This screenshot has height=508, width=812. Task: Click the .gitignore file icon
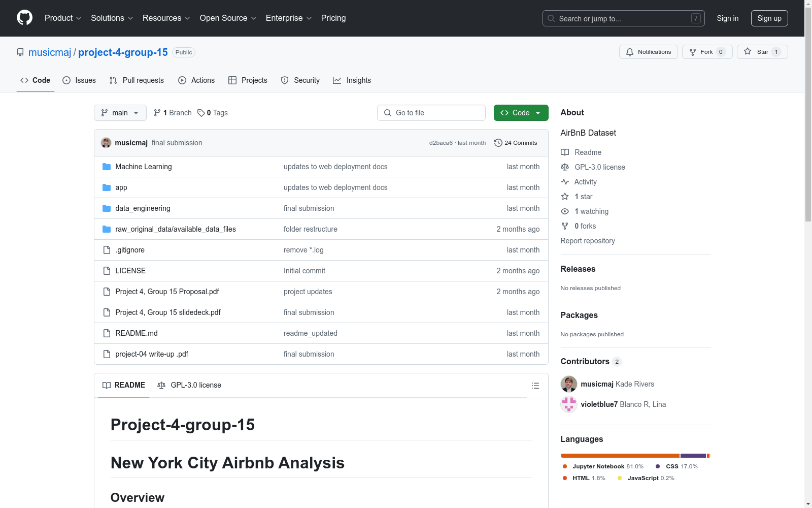(107, 250)
